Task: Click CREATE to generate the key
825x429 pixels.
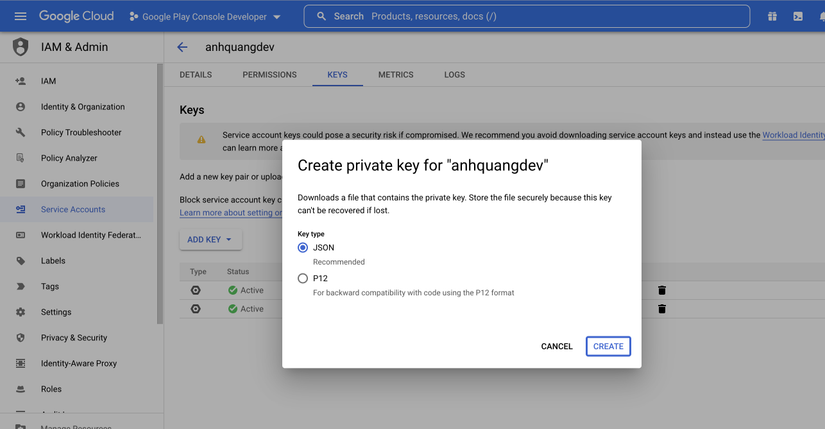Action: point(608,346)
